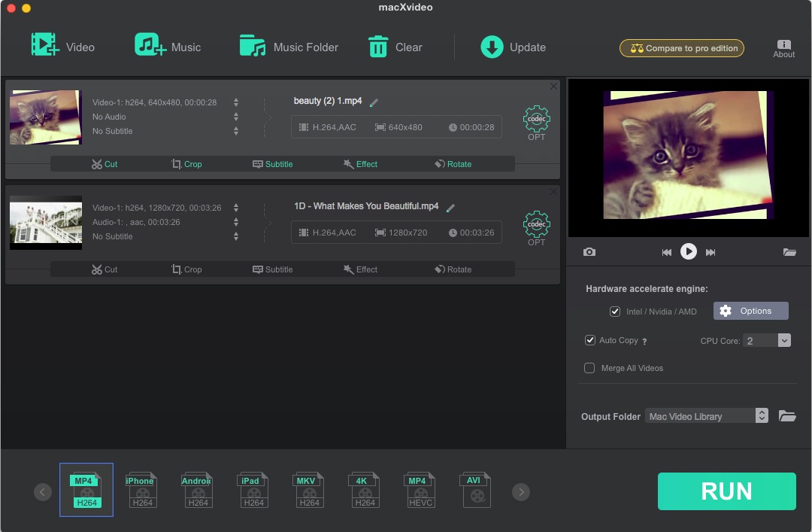Rename 1D - What Makes You Beautiful.mp4 via pencil icon
812x532 pixels.
point(451,208)
